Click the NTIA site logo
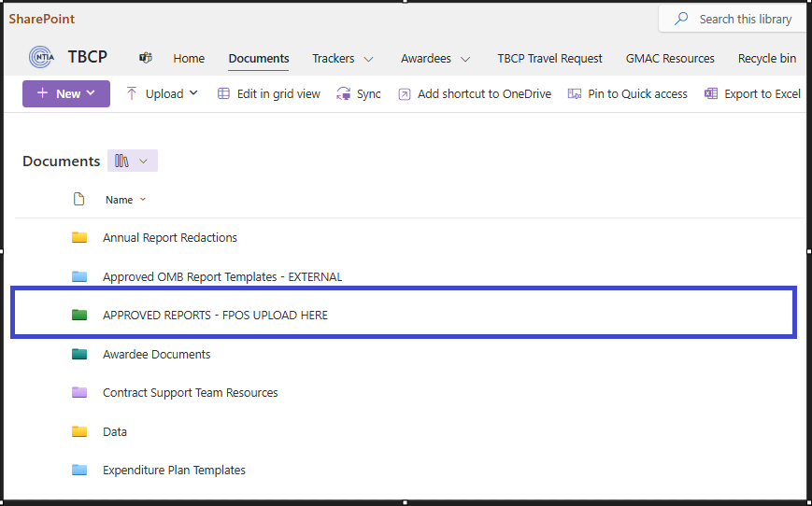 (x=41, y=58)
